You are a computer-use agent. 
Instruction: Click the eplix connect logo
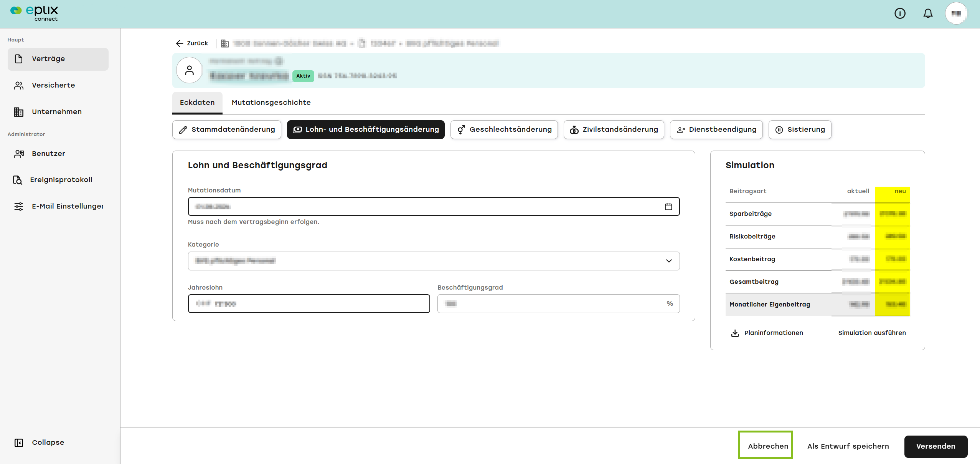tap(34, 13)
